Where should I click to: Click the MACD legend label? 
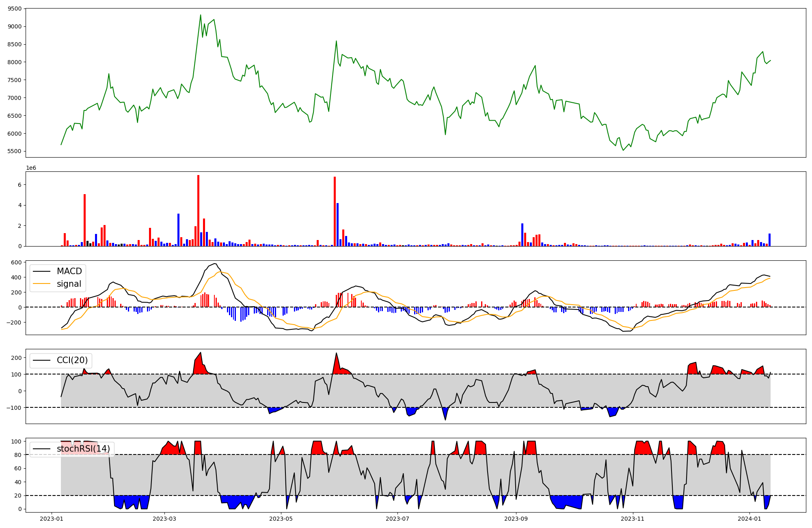click(x=69, y=271)
